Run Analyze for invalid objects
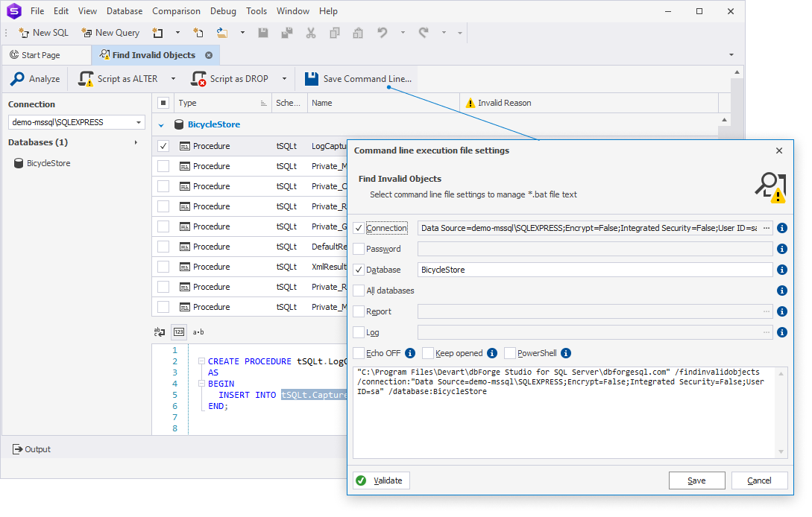The width and height of the screenshot is (812, 517). pos(35,79)
